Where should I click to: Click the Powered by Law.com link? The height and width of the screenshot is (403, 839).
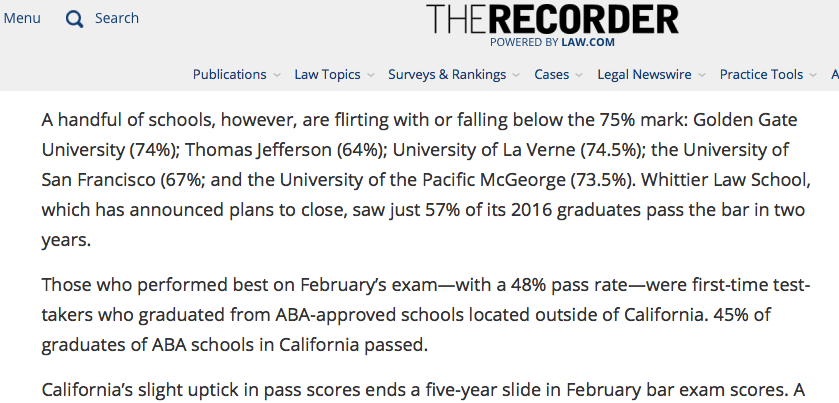point(552,42)
